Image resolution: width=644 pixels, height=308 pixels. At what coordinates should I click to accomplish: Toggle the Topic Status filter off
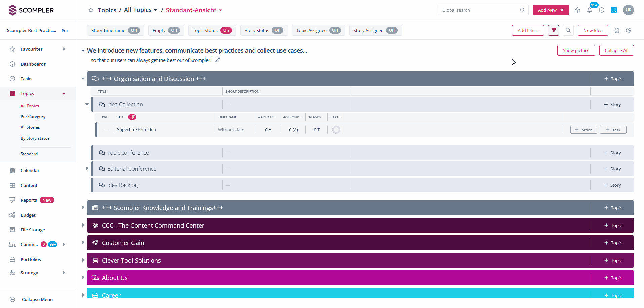(x=226, y=30)
